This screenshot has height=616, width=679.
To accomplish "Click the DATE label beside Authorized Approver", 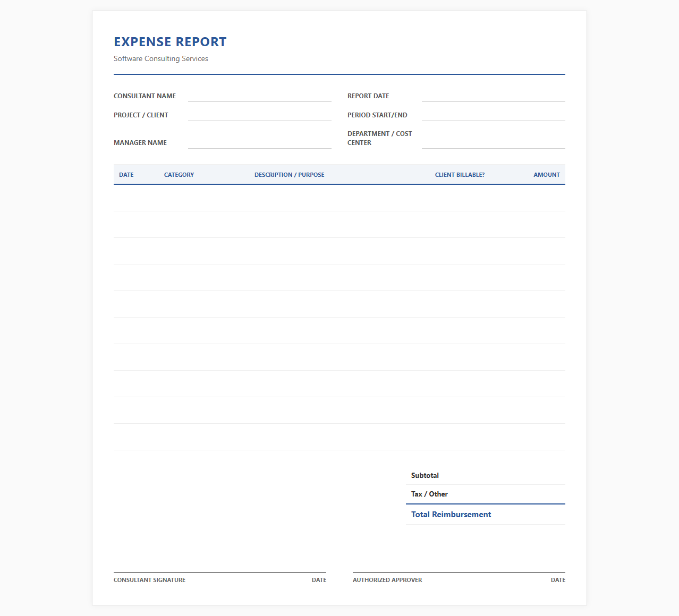I will pos(558,580).
